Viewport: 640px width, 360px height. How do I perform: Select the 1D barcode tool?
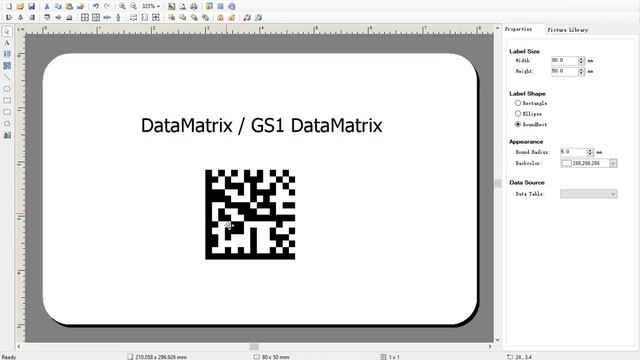(x=7, y=54)
